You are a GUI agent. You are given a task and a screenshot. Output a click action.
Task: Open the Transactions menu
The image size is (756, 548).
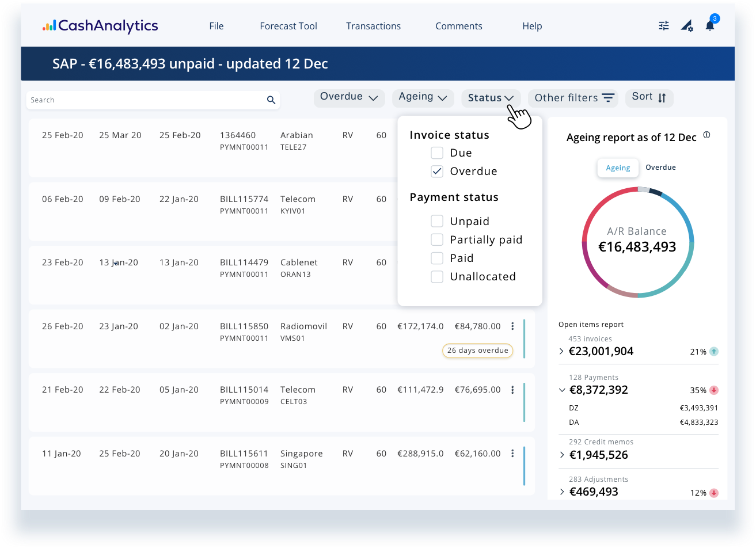click(373, 26)
